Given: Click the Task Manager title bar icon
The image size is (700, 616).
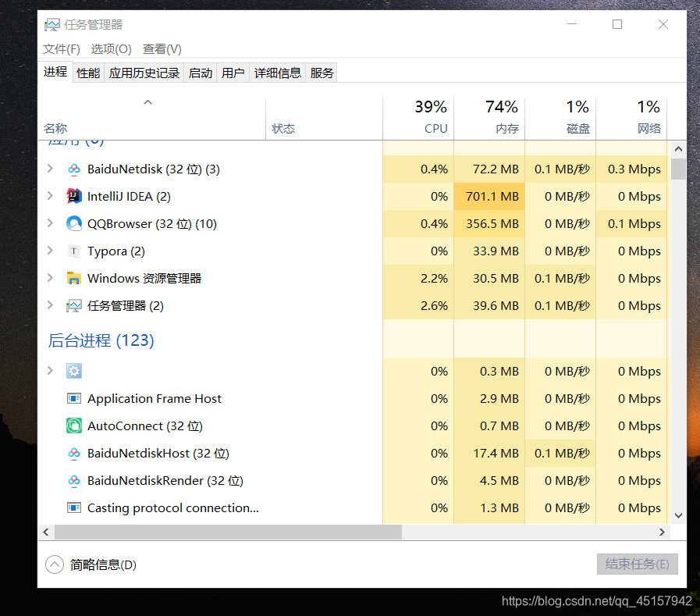Looking at the screenshot, I should 52,24.
